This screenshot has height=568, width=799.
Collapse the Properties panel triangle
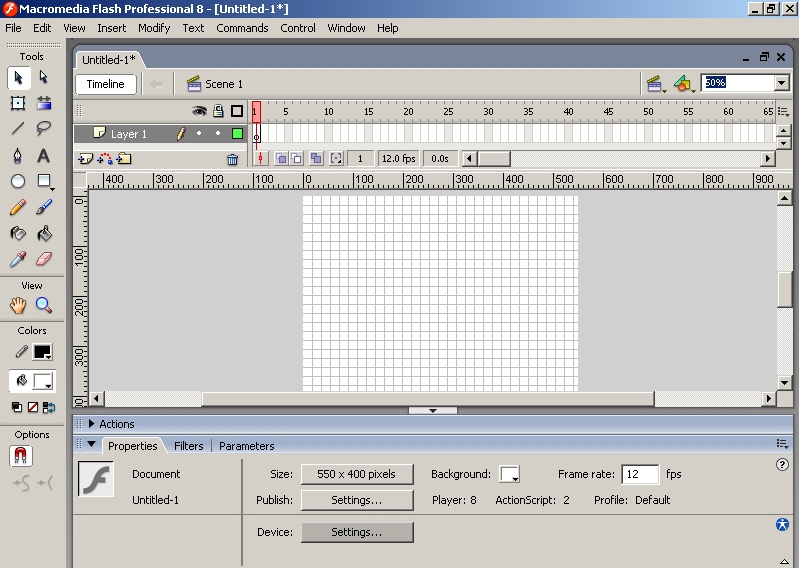coord(92,444)
